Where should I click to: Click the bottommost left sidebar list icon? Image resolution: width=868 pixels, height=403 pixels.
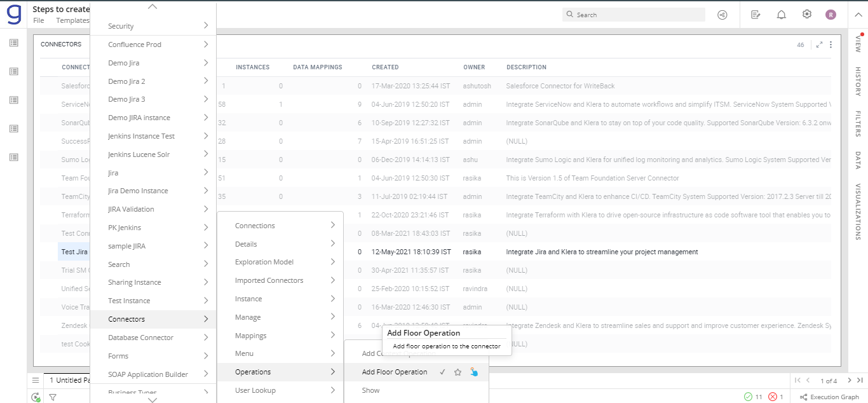14,157
